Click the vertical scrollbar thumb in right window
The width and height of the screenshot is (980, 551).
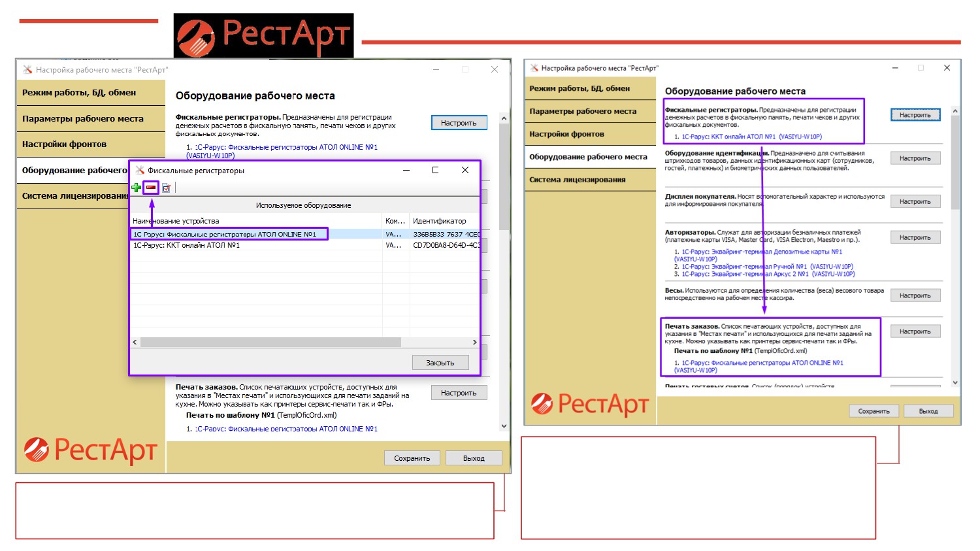(955, 163)
